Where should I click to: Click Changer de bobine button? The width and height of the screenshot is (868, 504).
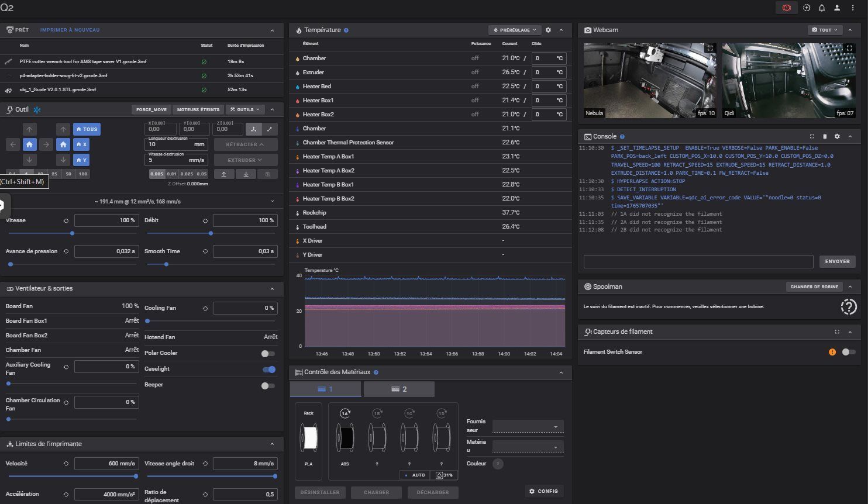814,286
